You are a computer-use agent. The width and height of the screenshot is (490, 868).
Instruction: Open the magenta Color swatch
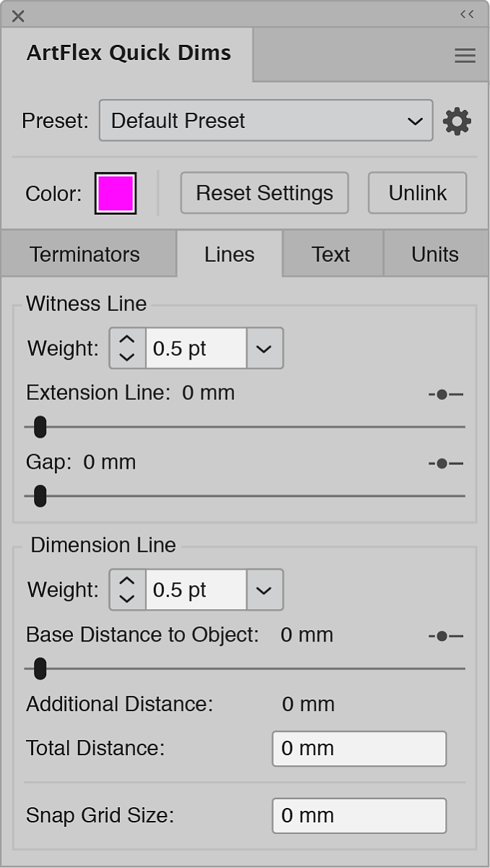(x=116, y=193)
